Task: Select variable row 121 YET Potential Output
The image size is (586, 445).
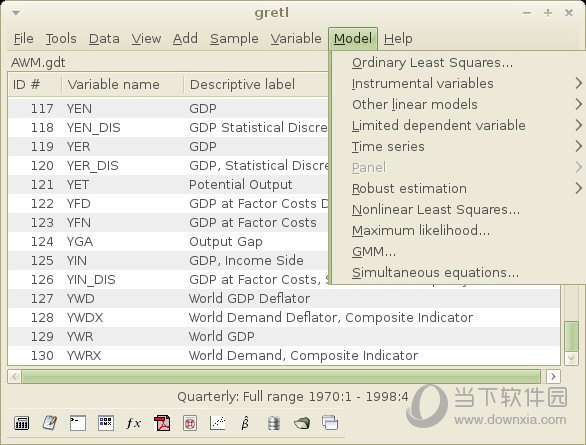Action: pos(168,185)
